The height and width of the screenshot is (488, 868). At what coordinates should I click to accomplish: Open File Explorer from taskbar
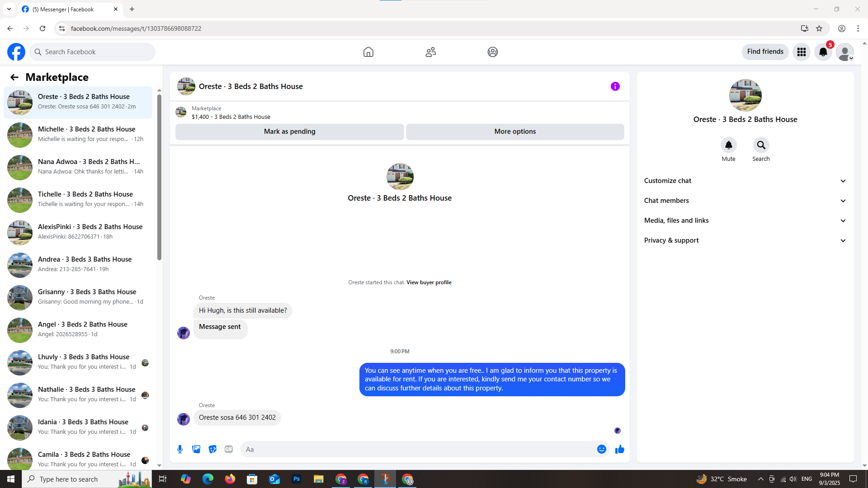(x=319, y=479)
